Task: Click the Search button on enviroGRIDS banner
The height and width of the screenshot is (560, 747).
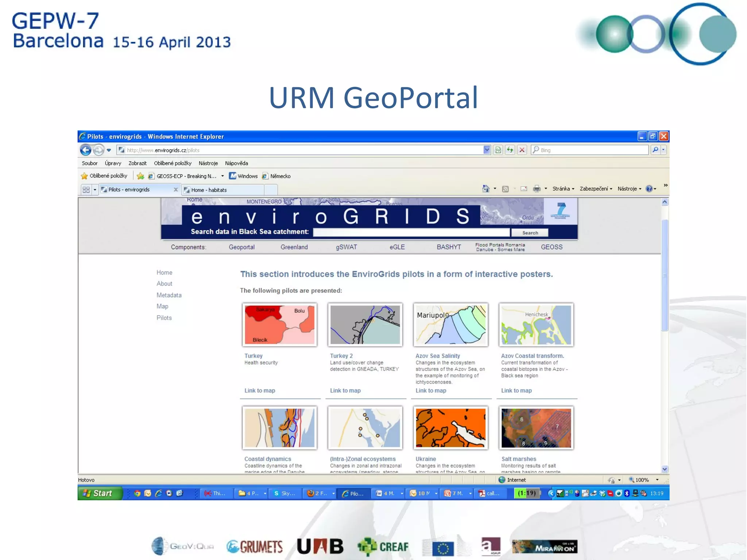Action: coord(530,233)
